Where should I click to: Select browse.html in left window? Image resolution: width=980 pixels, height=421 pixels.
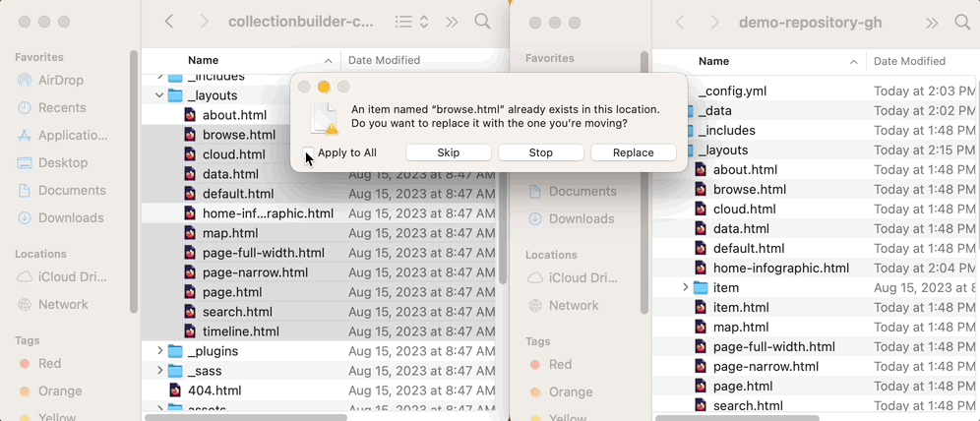[239, 135]
